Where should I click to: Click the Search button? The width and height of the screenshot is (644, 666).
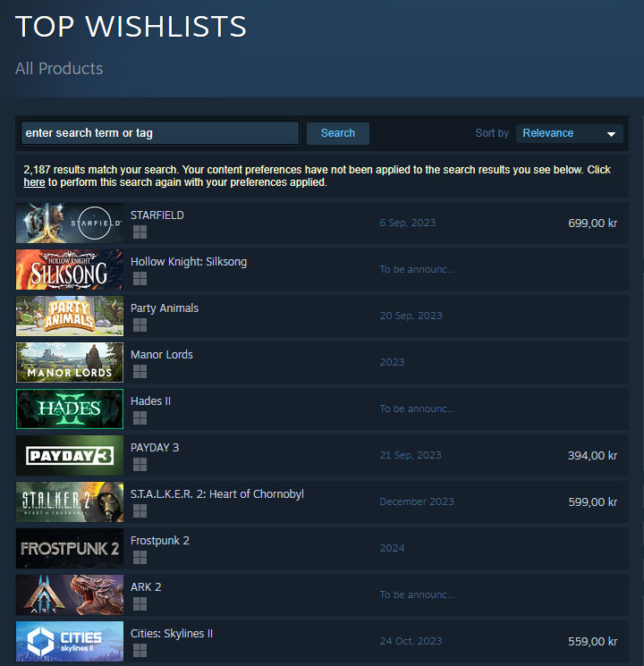(x=338, y=133)
